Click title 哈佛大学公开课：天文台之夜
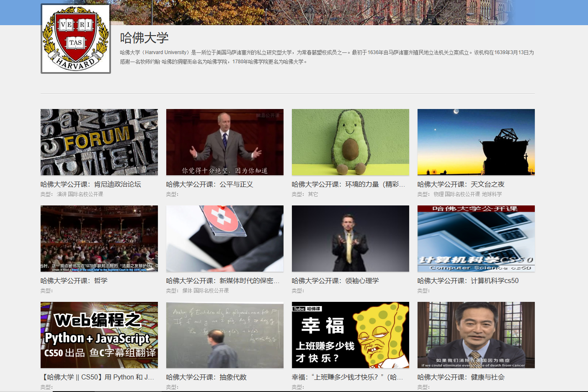 click(x=461, y=184)
